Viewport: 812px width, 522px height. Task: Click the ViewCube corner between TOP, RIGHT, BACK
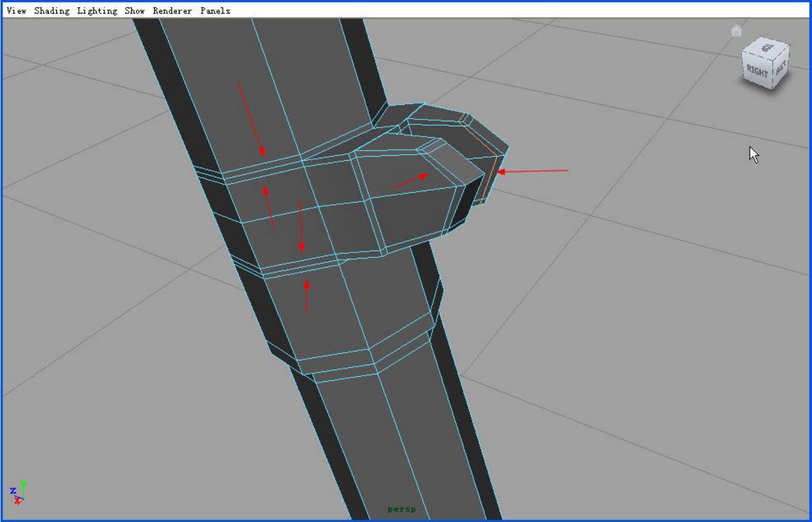pyautogui.click(x=774, y=59)
